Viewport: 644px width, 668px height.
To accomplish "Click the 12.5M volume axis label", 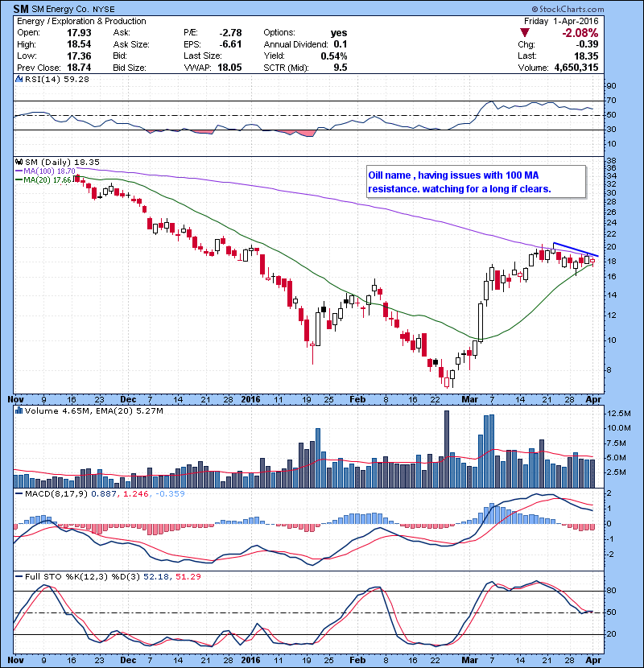I will [619, 413].
